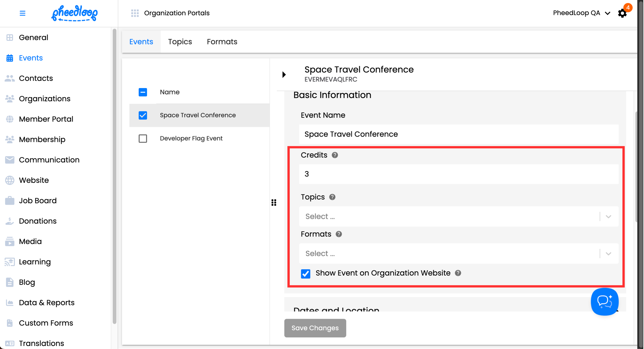Open the Formats select dropdown
Screen dimensions: 644x349
(x=459, y=253)
